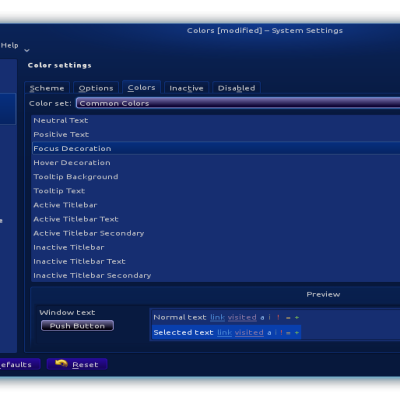Select the Positive Text row
Viewport: 400px width, 400px height.
coord(216,134)
